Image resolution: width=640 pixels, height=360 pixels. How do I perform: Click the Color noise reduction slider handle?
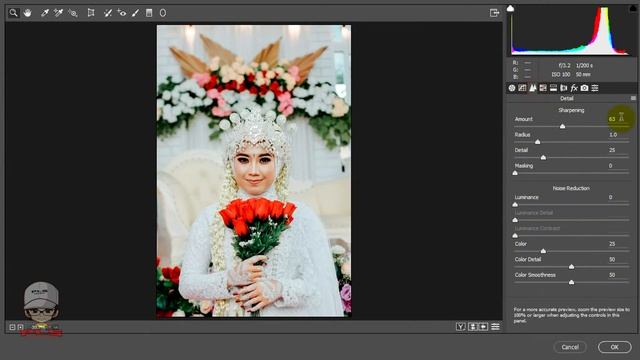tap(543, 251)
